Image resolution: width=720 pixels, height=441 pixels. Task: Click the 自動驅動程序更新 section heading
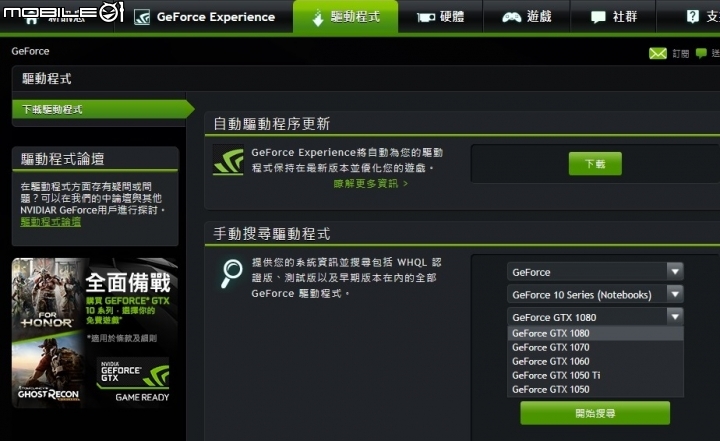tap(271, 124)
